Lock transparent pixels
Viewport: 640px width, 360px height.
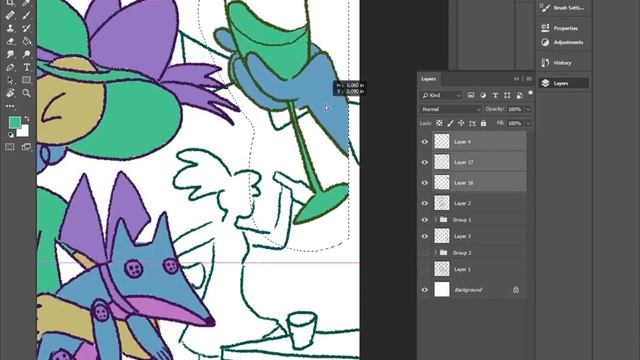439,123
